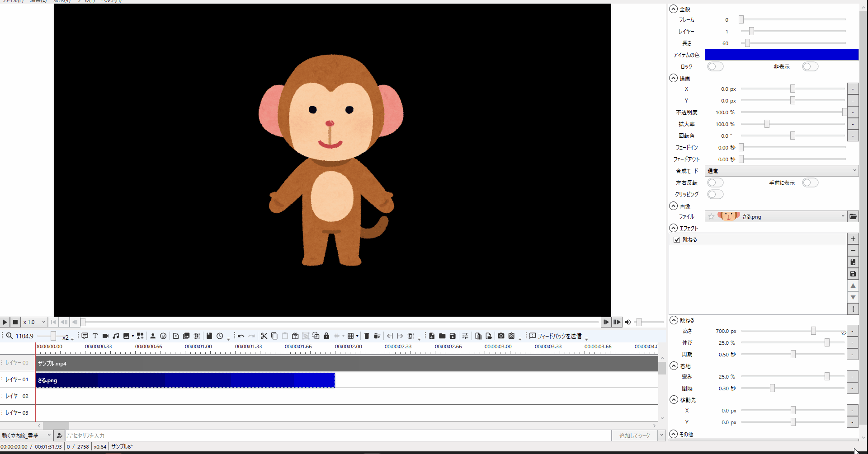Add a text item with the T icon
868x454 pixels.
pyautogui.click(x=95, y=336)
